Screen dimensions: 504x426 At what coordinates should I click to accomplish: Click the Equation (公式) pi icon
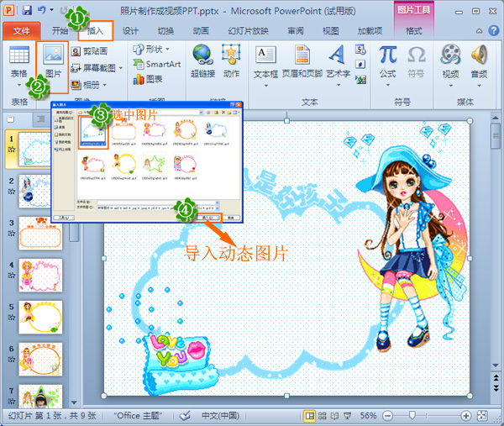[x=387, y=54]
